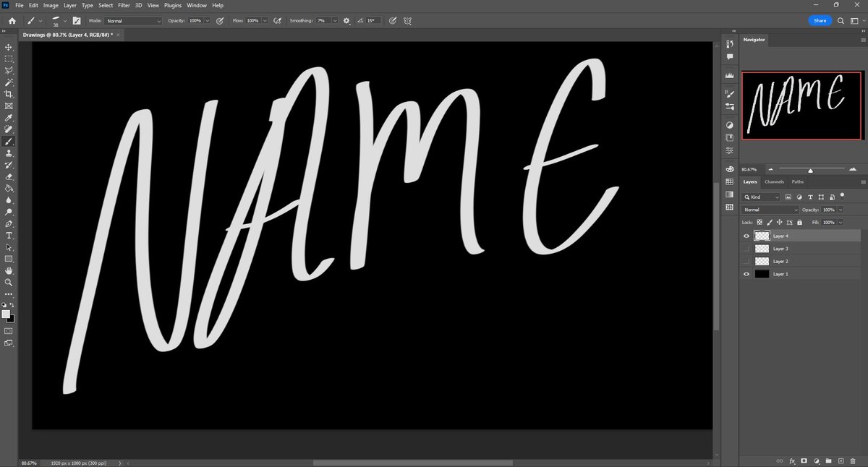Open the Plugins menu

(173, 5)
